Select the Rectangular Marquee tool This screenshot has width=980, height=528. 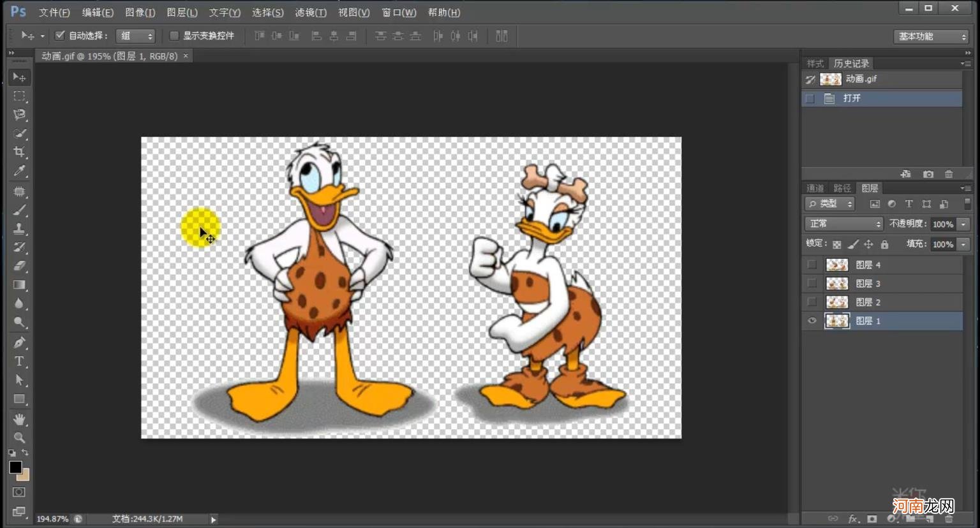pos(19,96)
